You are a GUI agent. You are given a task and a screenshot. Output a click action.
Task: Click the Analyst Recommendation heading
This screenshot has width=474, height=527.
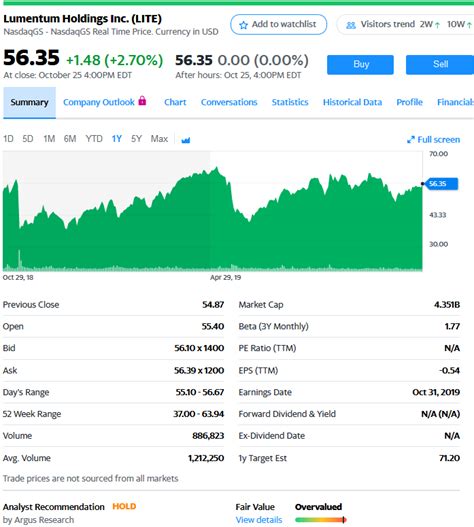pyautogui.click(x=54, y=507)
